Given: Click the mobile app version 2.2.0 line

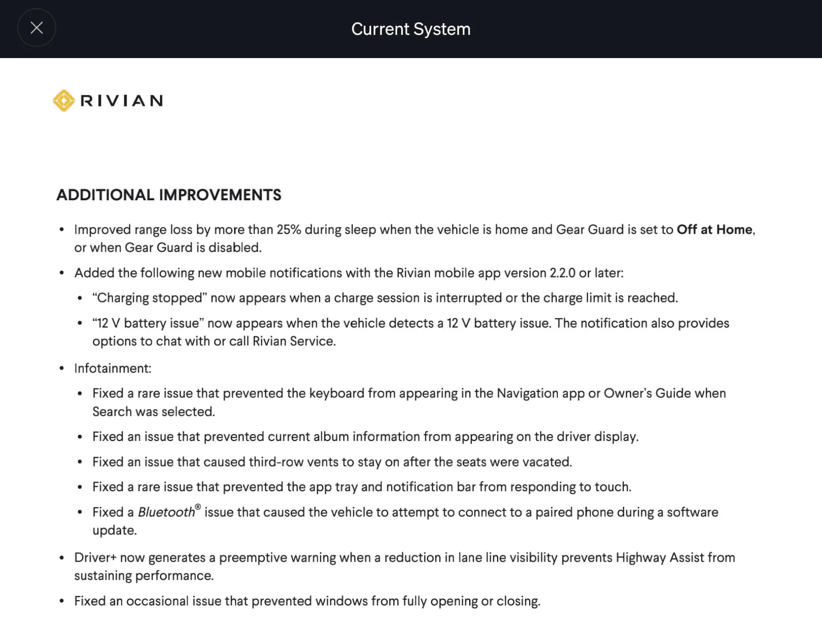Looking at the screenshot, I should pos(349,273).
